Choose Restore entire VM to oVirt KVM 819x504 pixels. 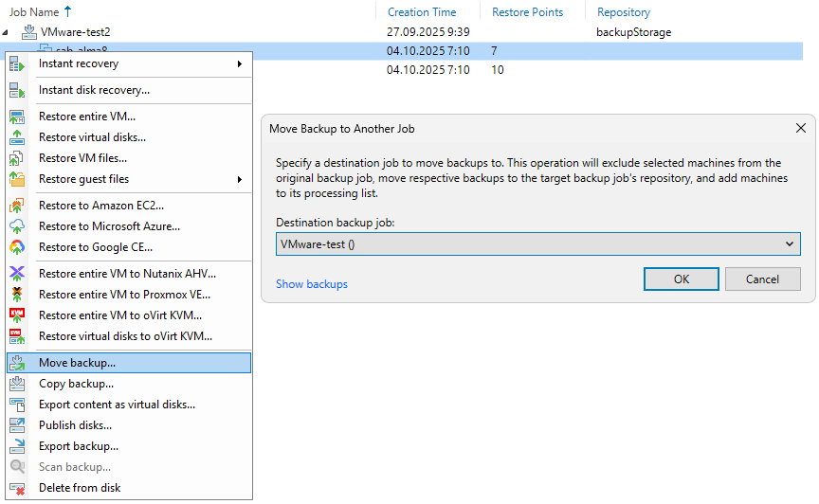pos(129,315)
